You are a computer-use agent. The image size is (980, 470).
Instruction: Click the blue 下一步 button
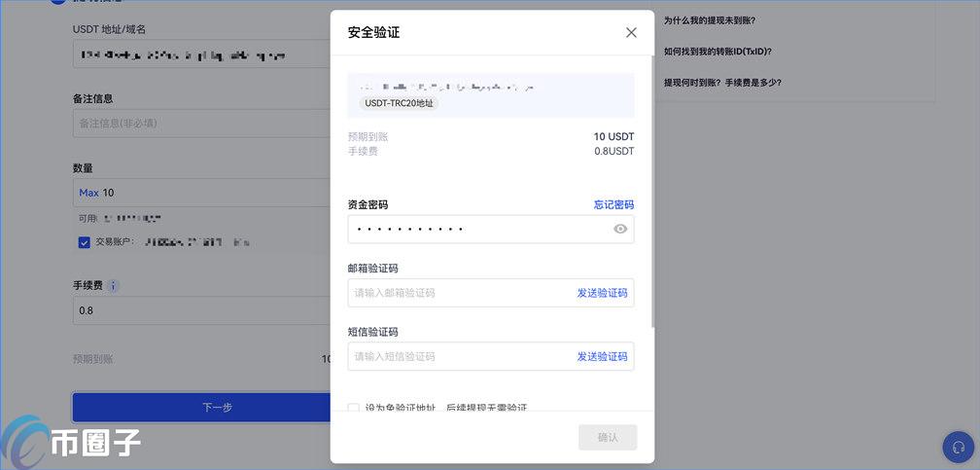(x=201, y=408)
